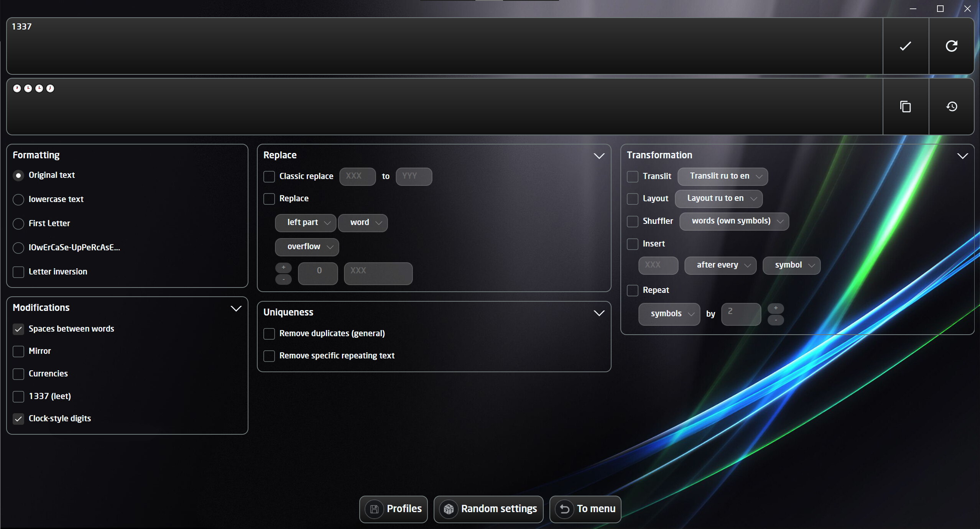The width and height of the screenshot is (980, 529).
Task: Click the XXX input field in Classic replace
Action: coord(357,176)
